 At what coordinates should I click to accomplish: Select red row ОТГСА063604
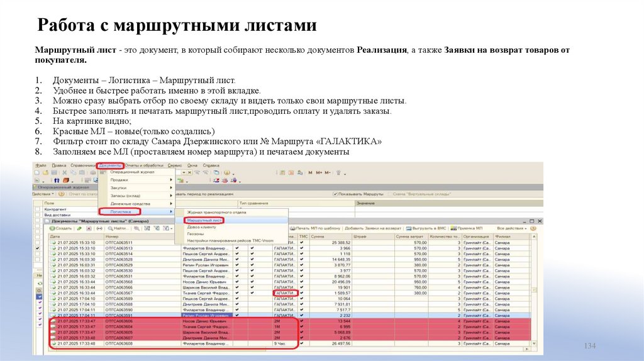click(289, 326)
